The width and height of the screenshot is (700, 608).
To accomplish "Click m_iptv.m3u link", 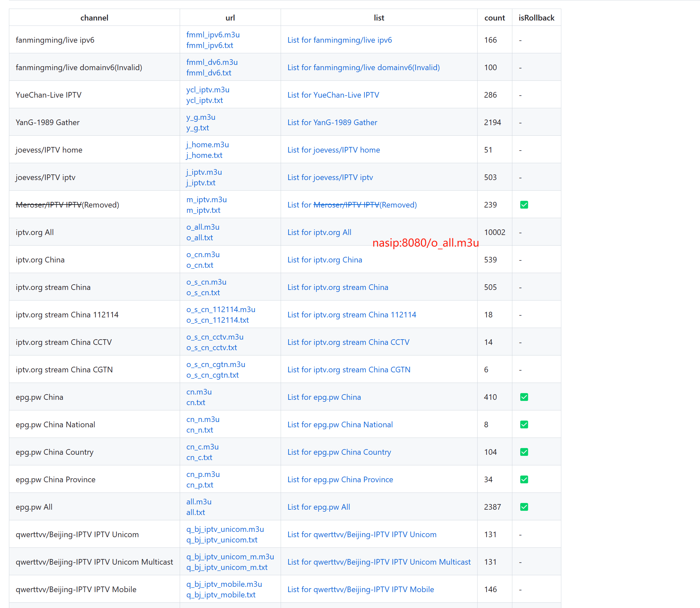I will (x=206, y=200).
